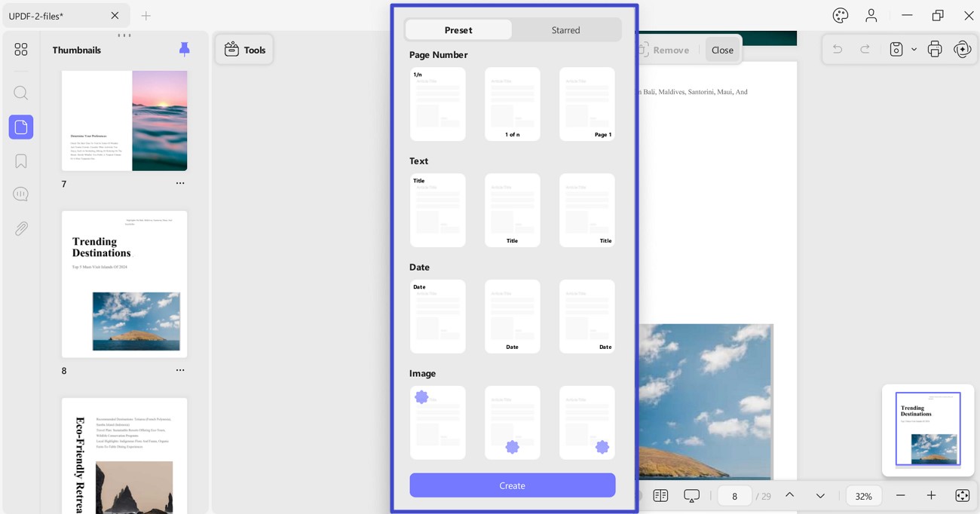Unpin the Thumbnails panel

click(184, 50)
